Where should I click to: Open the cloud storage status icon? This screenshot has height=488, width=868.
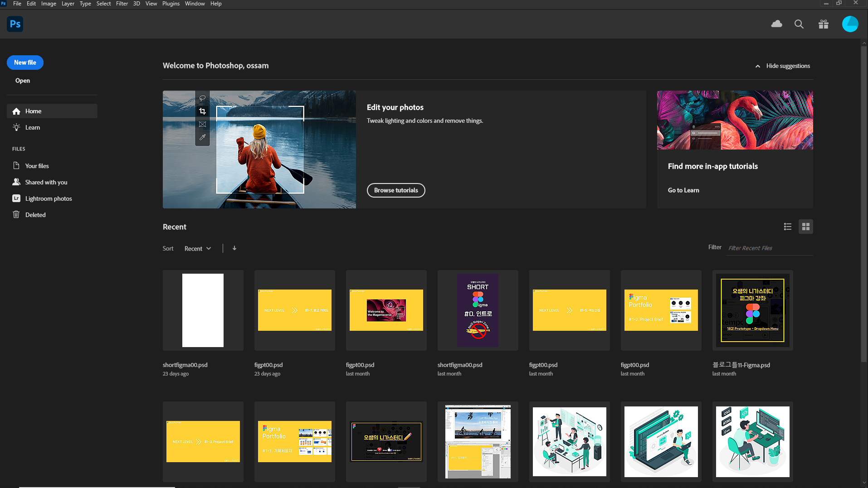tap(776, 24)
